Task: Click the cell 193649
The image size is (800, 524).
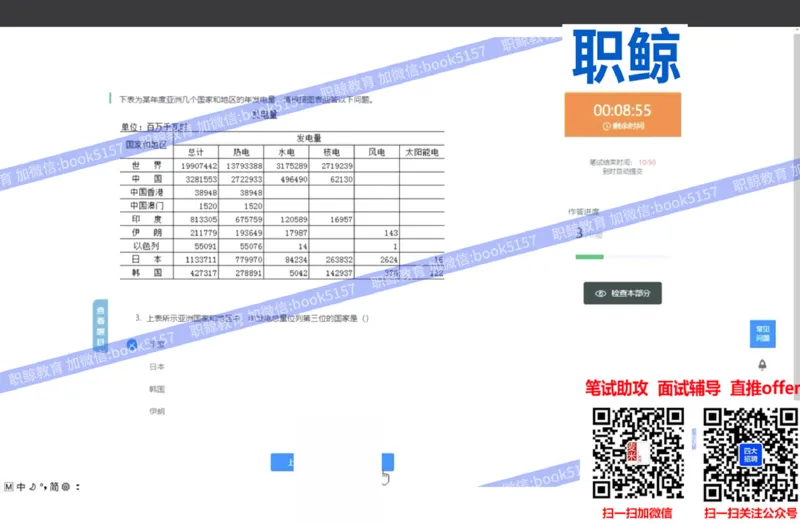Action: 248,233
